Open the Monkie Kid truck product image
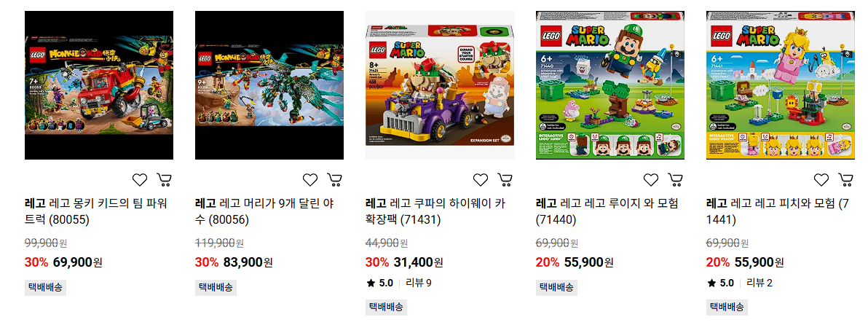The width and height of the screenshot is (868, 325). [99, 85]
